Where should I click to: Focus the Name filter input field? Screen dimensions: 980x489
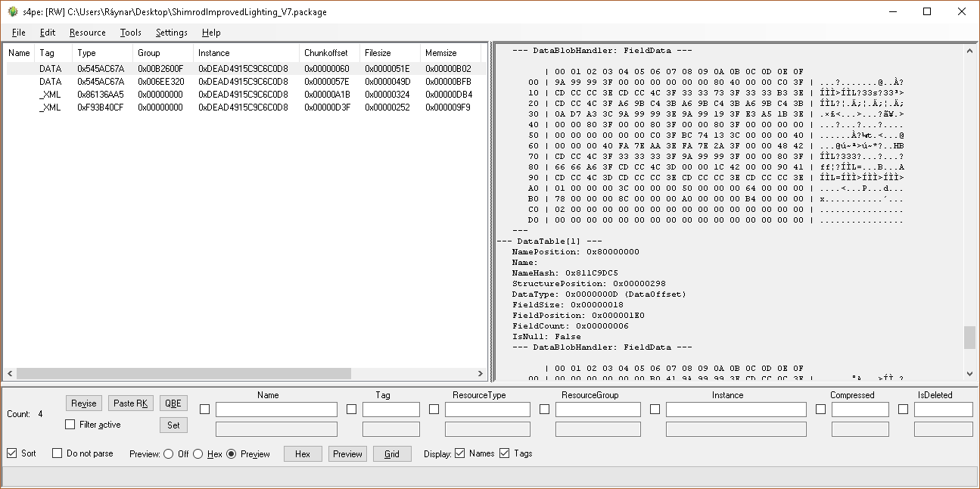[276, 410]
